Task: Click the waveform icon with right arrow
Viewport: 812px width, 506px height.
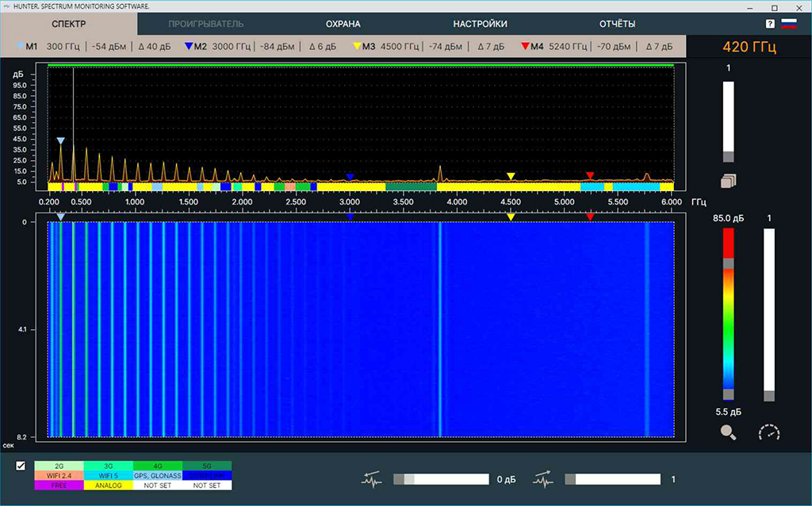Action: coord(543,480)
